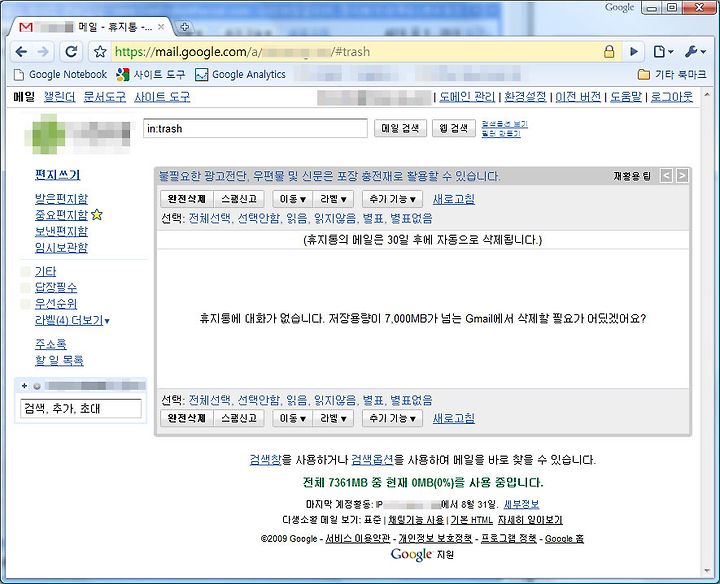Click 스팸신고 in the lower toolbar

coord(239,418)
